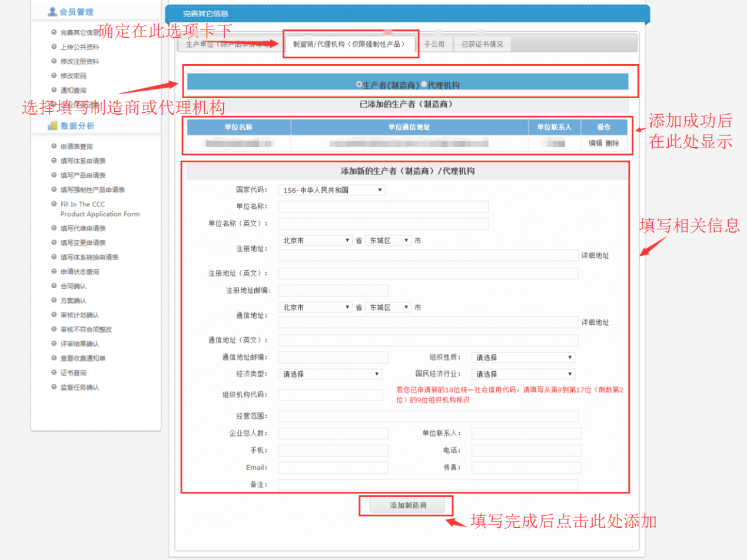Click the bullet icon beside 证书查询
Image resolution: width=747 pixels, height=560 pixels.
point(54,373)
